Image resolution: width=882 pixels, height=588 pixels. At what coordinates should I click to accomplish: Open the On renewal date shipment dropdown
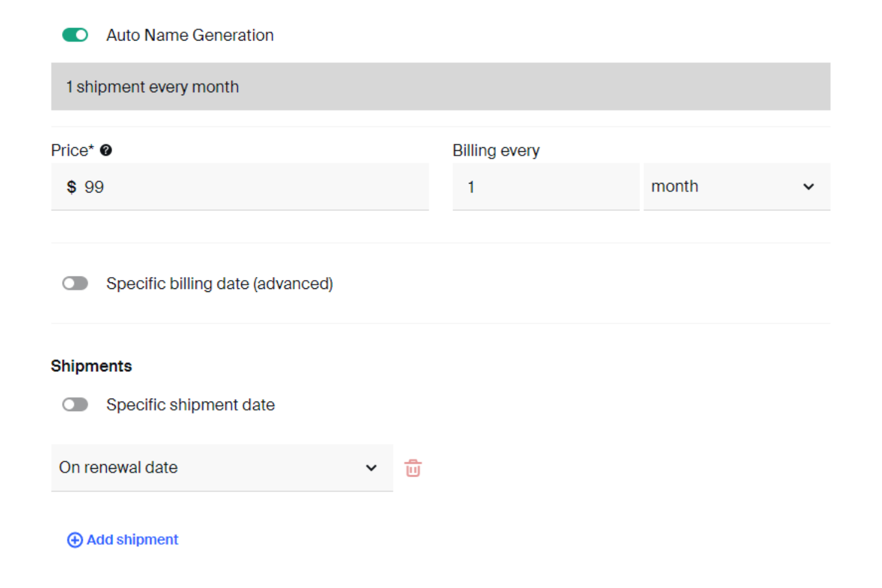222,468
